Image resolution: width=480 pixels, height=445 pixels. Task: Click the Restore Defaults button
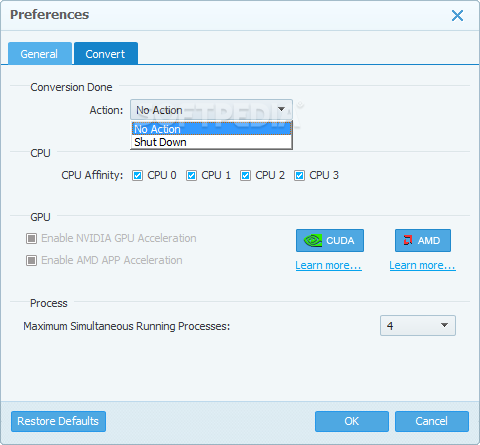point(58,421)
